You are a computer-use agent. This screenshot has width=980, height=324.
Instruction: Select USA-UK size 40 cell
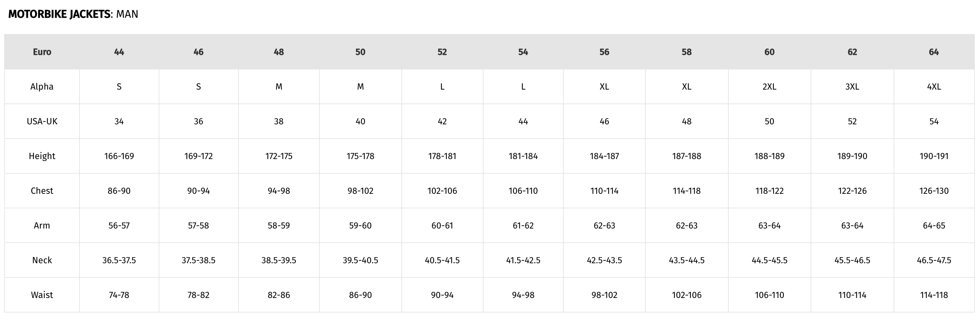360,121
